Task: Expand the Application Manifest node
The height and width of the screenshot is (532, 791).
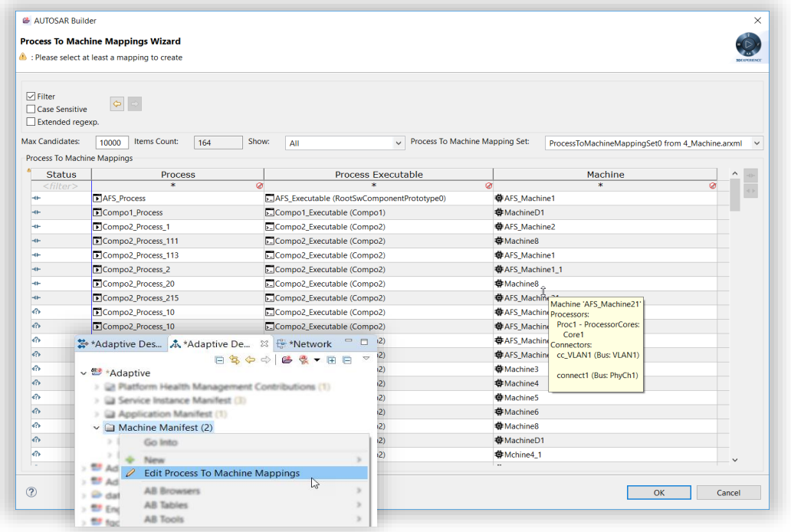Action: [97, 414]
